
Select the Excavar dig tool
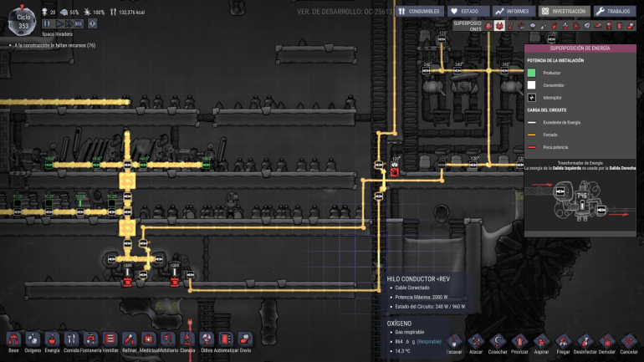coord(454,344)
